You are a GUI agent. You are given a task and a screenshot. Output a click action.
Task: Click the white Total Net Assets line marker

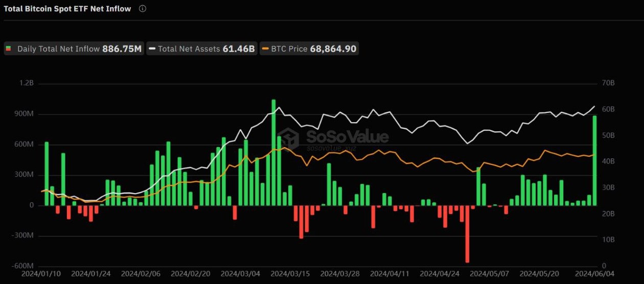[152, 49]
